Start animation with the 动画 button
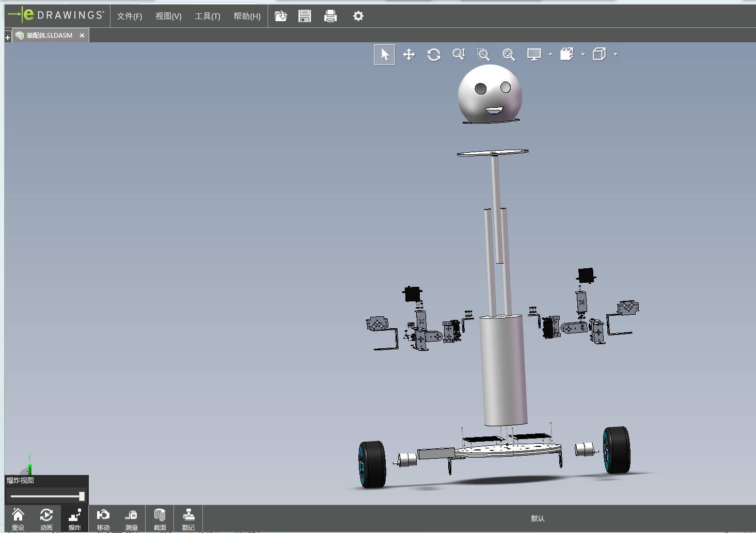 coord(46,519)
